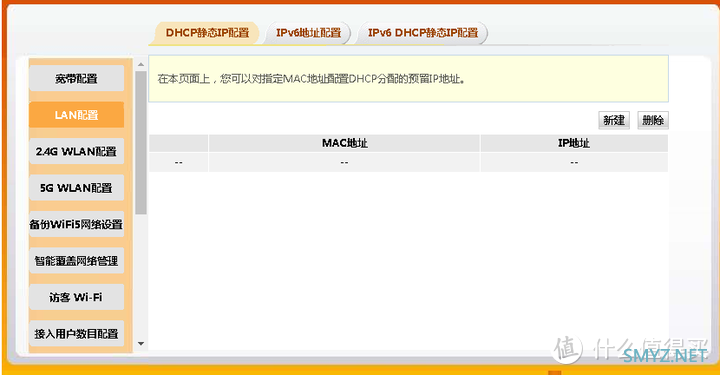This screenshot has height=375, width=720.
Task: Open 2.4G WLAN配置 menu
Action: coord(77,151)
